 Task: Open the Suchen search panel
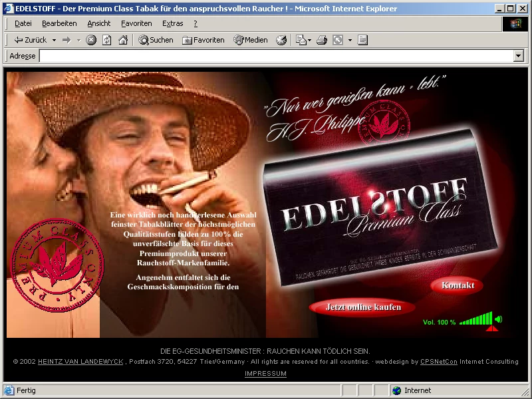[x=156, y=40]
